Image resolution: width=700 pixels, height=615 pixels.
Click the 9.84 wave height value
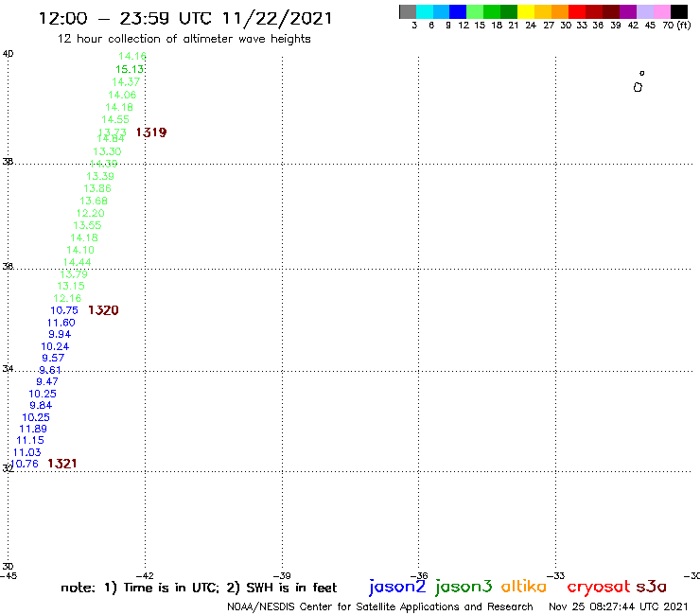(41, 405)
